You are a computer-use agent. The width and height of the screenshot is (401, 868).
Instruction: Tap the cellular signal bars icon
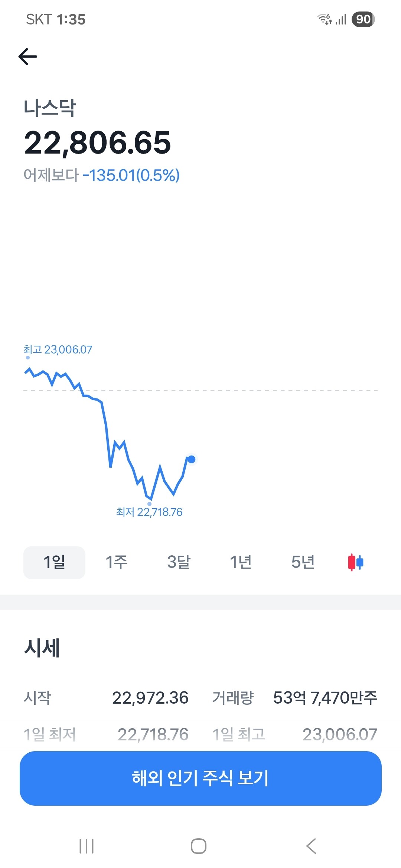(341, 19)
